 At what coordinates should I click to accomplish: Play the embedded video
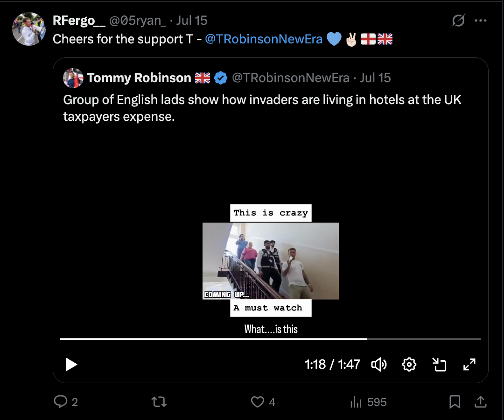pos(71,364)
